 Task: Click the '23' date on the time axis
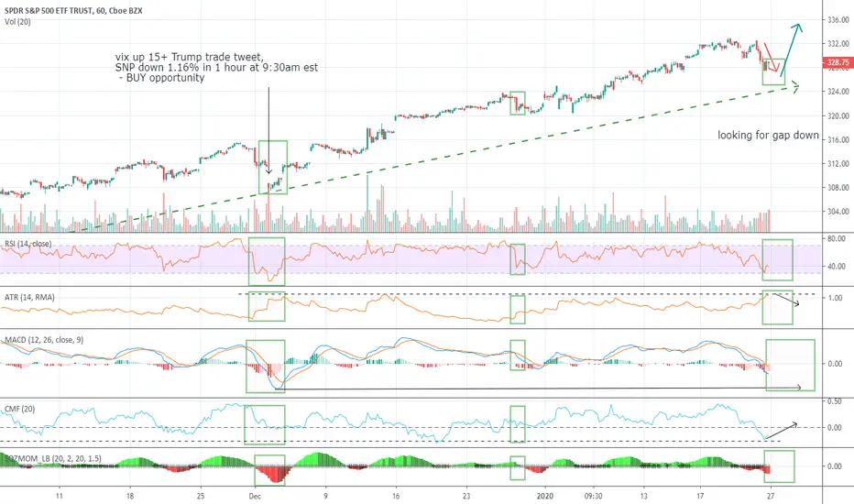[x=466, y=496]
